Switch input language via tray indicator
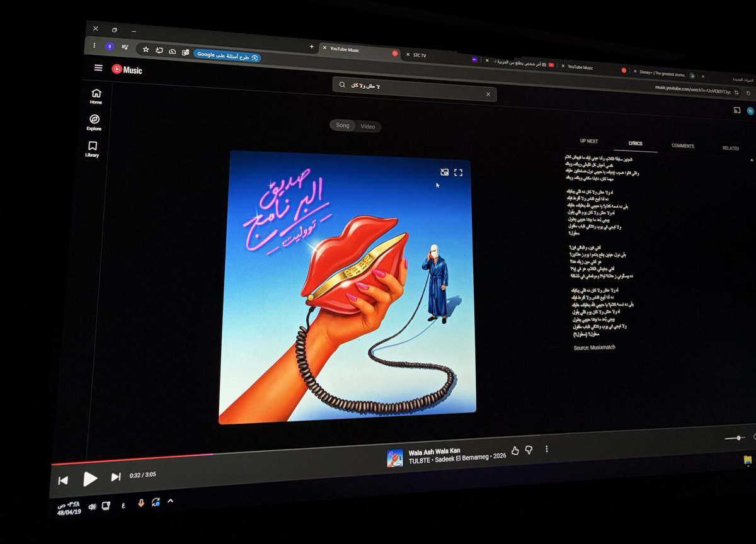The height and width of the screenshot is (544, 756). pos(123,504)
